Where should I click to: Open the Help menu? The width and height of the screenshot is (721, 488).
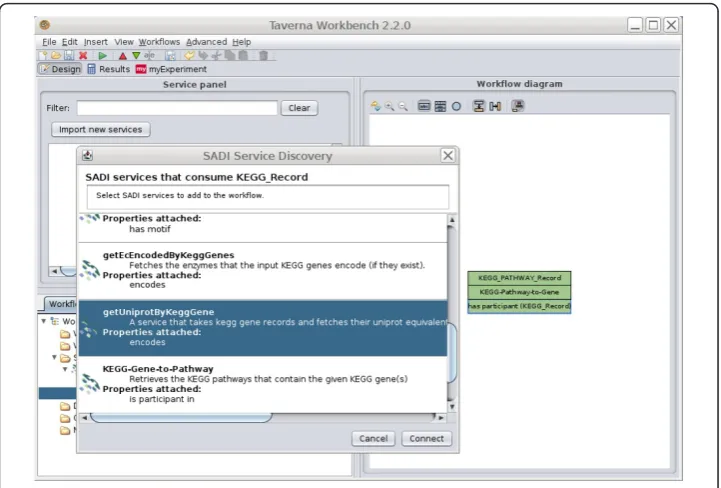[241, 42]
